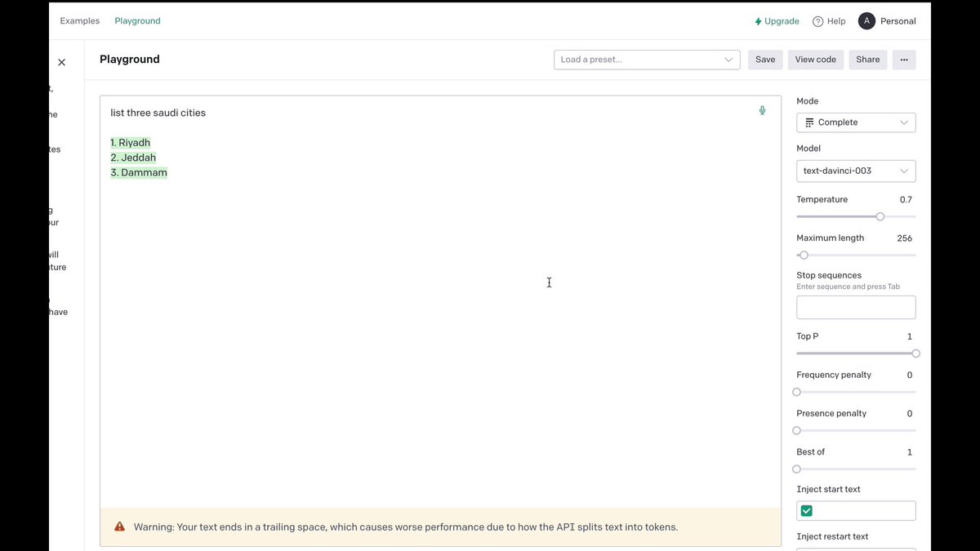
Task: Go to the Examples tab
Action: click(80, 21)
